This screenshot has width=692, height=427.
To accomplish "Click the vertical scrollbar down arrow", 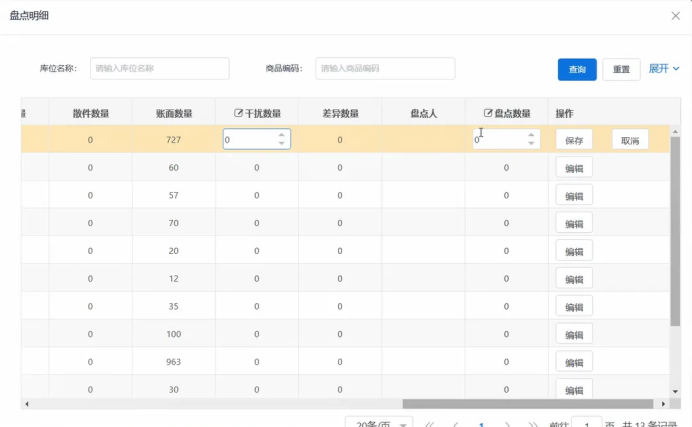I will [675, 391].
